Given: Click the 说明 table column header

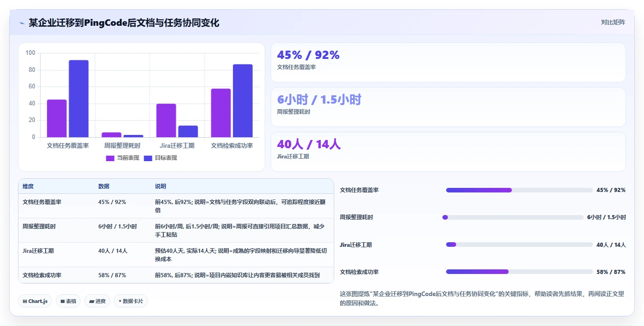Looking at the screenshot, I should coord(161,186).
